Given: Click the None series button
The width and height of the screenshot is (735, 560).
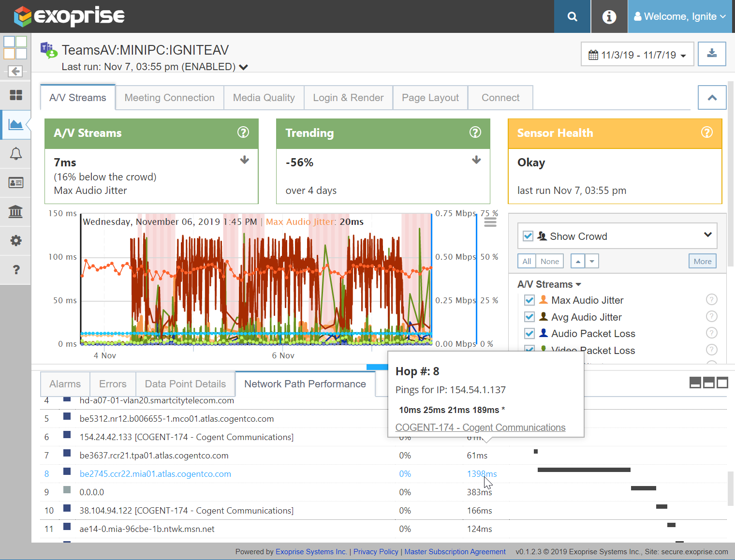Looking at the screenshot, I should (550, 261).
